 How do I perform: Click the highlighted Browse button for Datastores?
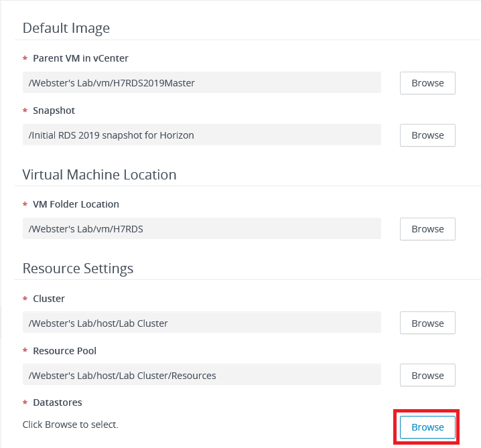(427, 427)
